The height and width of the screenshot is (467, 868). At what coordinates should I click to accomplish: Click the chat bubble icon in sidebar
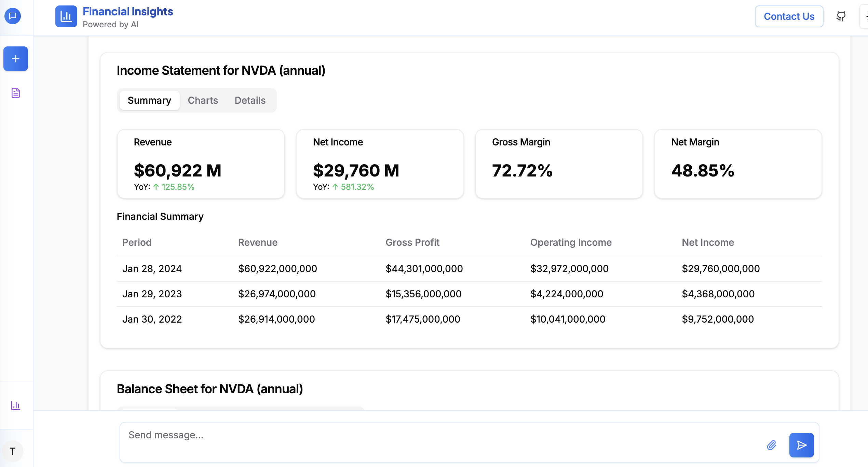[x=13, y=16]
